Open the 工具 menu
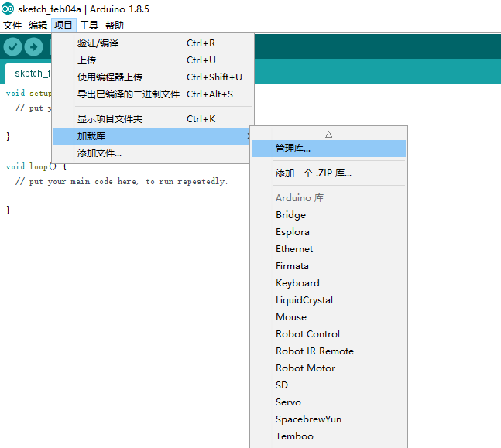The image size is (501, 448). click(89, 25)
